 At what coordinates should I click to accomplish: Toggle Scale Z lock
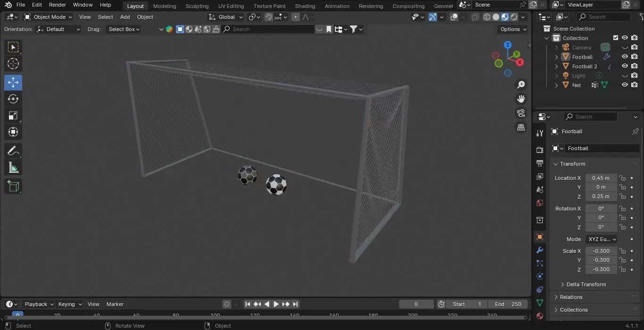(622, 269)
